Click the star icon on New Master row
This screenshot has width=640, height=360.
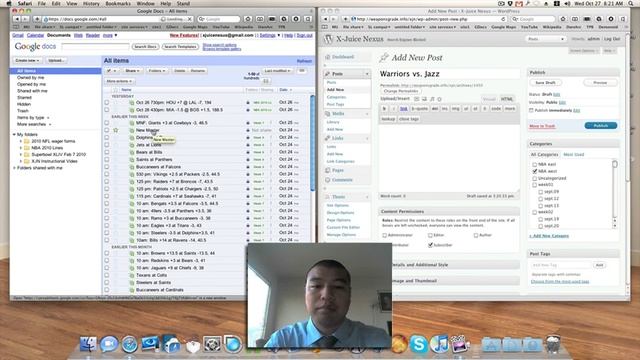(116, 130)
